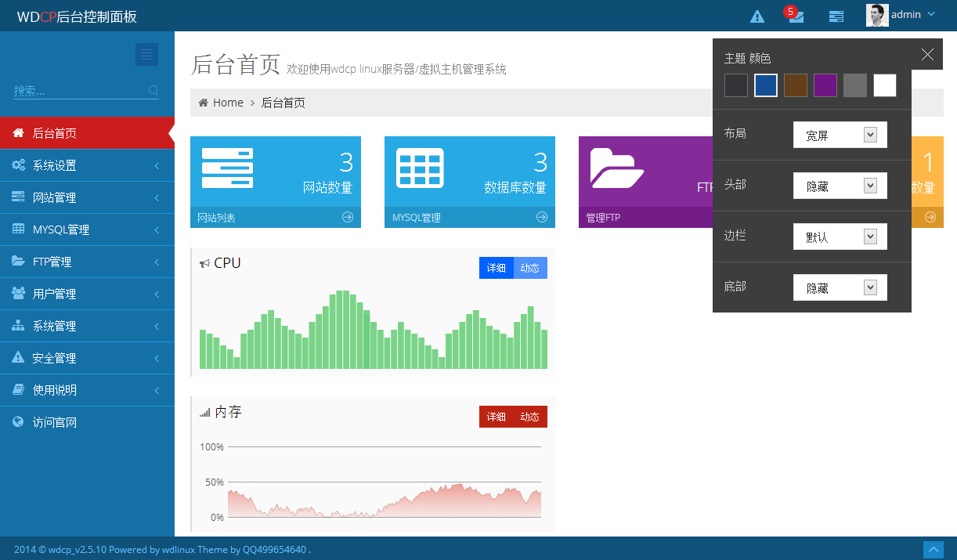
Task: Click the 访问官网 globe icon
Action: point(18,421)
